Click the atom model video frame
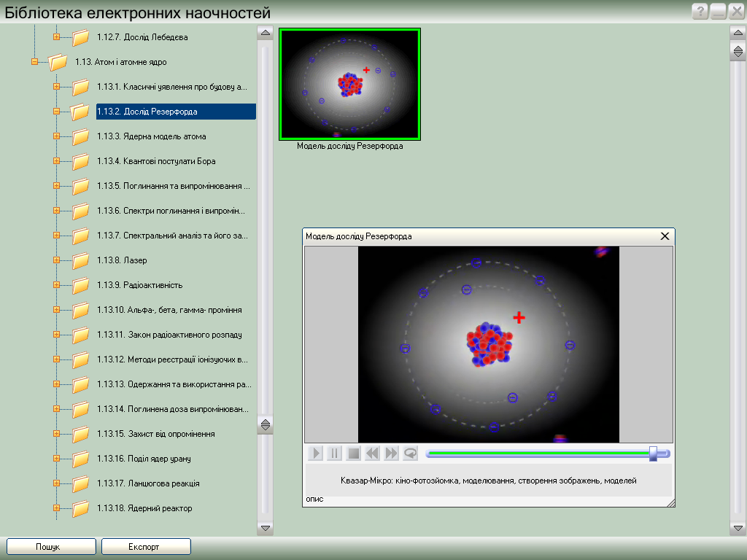Screen dimensions: 747x560 (488, 344)
